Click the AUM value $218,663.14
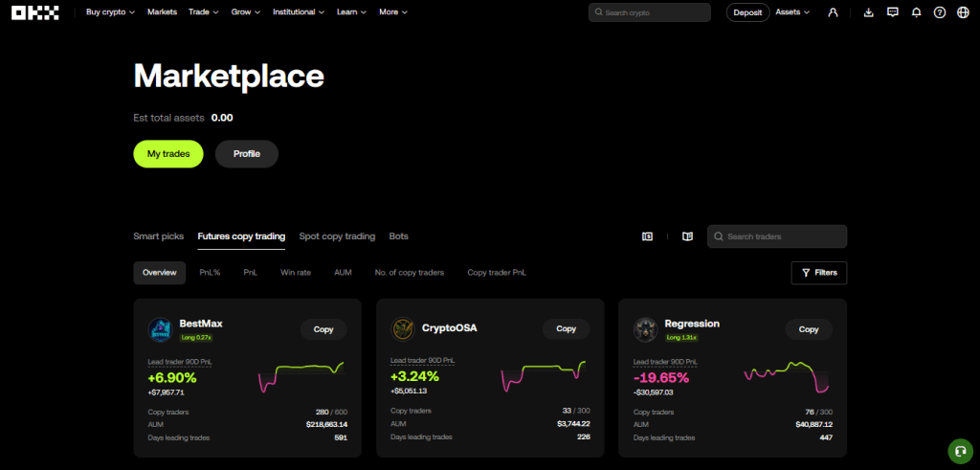 327,424
